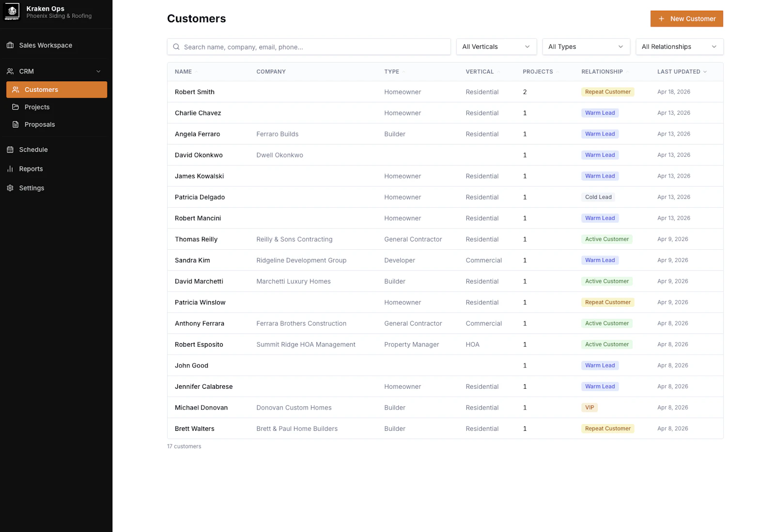Click Reilly & Sons Contracting company
Image resolution: width=775 pixels, height=532 pixels.
click(294, 239)
